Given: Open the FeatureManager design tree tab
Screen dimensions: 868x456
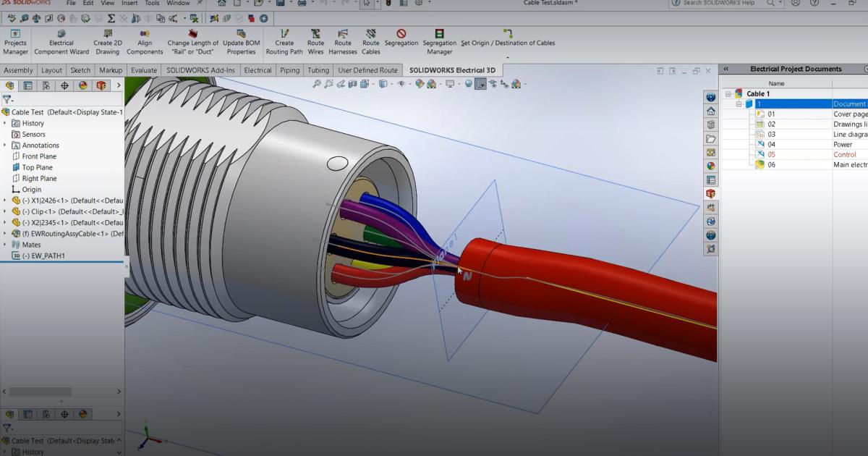Looking at the screenshot, I should 9,85.
